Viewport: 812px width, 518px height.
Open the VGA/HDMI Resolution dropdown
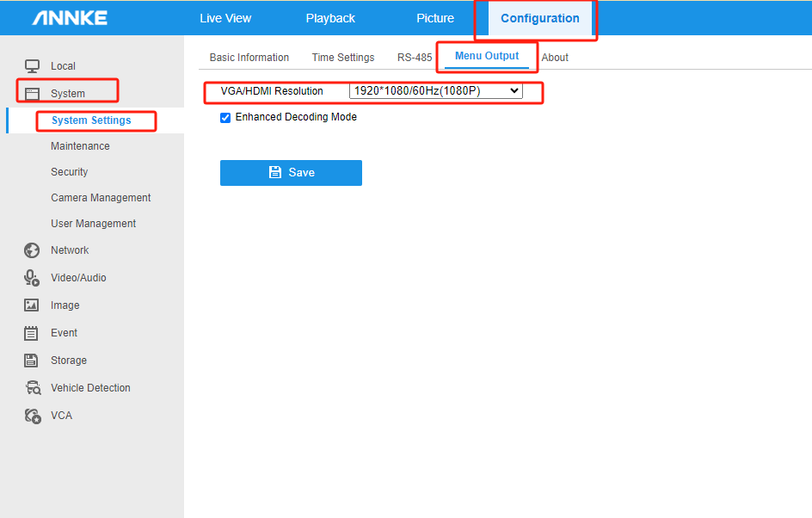(x=435, y=90)
